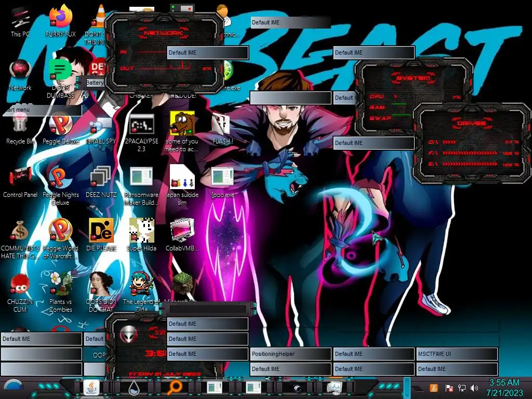
Task: Open the green D FOR DUMBASS shortcut
Action: coord(60,78)
